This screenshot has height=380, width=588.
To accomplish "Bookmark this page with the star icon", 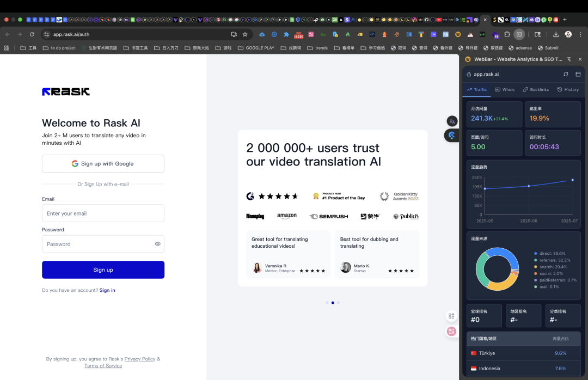I will [245, 34].
